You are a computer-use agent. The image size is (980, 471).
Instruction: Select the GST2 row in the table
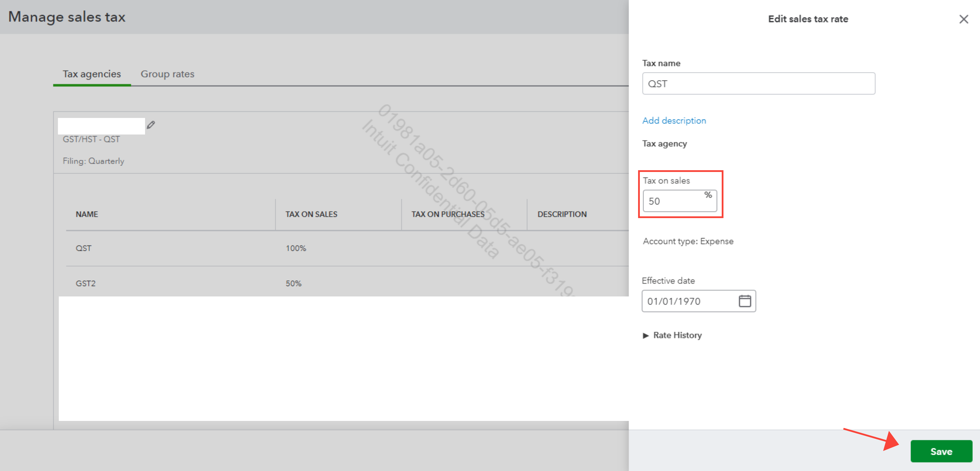tap(86, 283)
